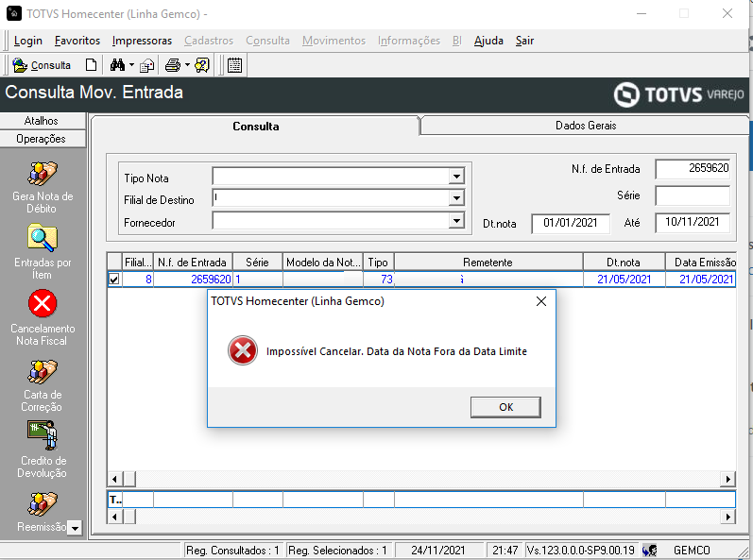Open Gera Nota de Débito shortcut

tap(43, 188)
